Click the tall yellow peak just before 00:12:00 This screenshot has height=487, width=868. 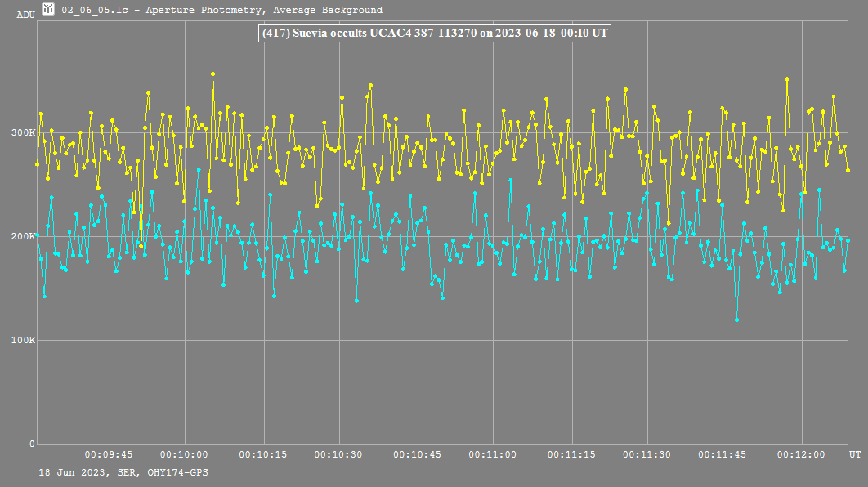pos(786,79)
